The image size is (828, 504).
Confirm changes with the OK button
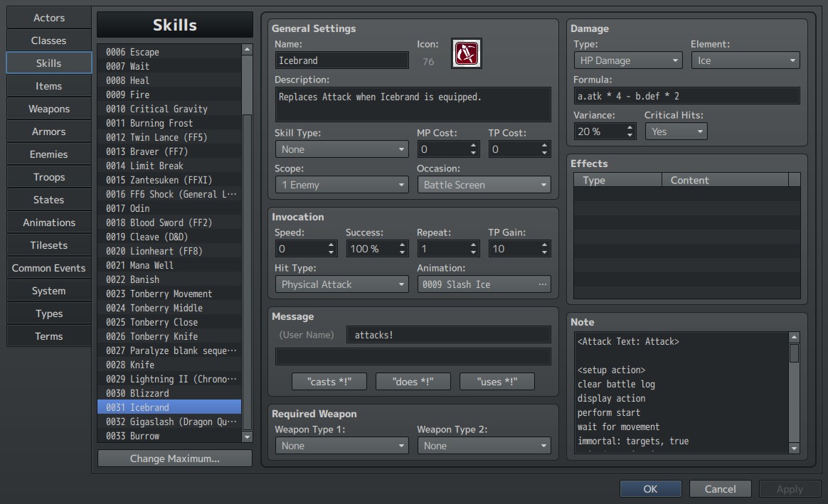[651, 489]
